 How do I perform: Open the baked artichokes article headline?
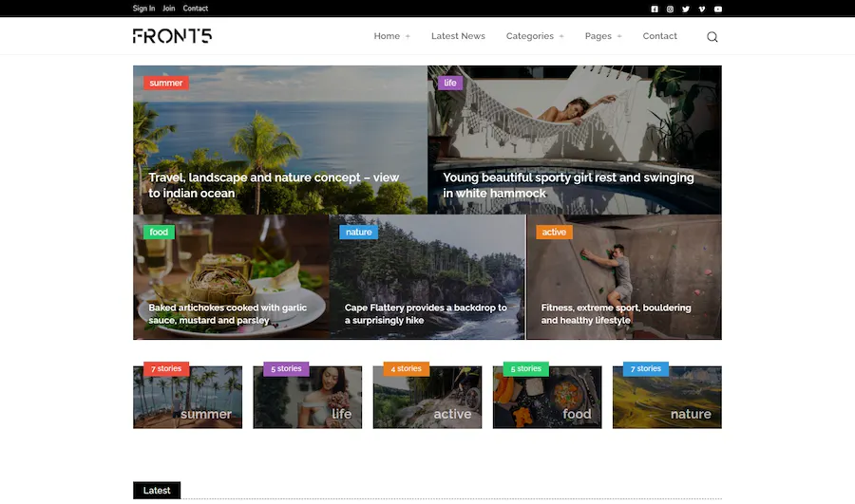[227, 314]
